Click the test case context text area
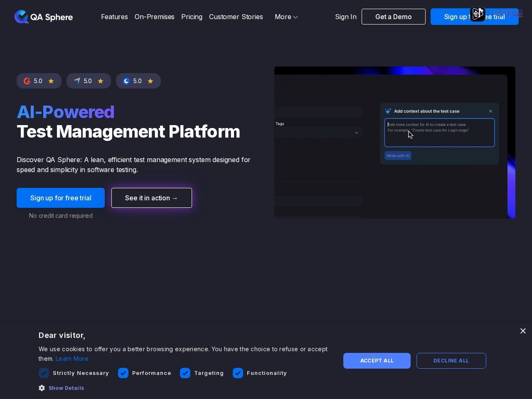 click(x=439, y=133)
